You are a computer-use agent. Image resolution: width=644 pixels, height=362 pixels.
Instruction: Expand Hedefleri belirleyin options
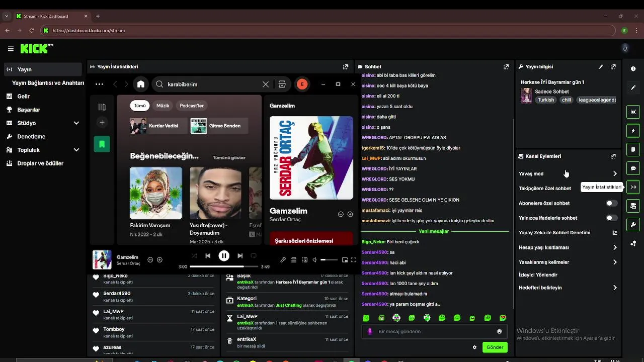[615, 288]
